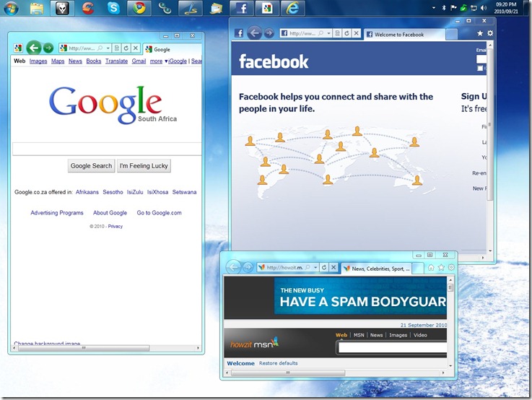Select the Google tab

[173, 49]
